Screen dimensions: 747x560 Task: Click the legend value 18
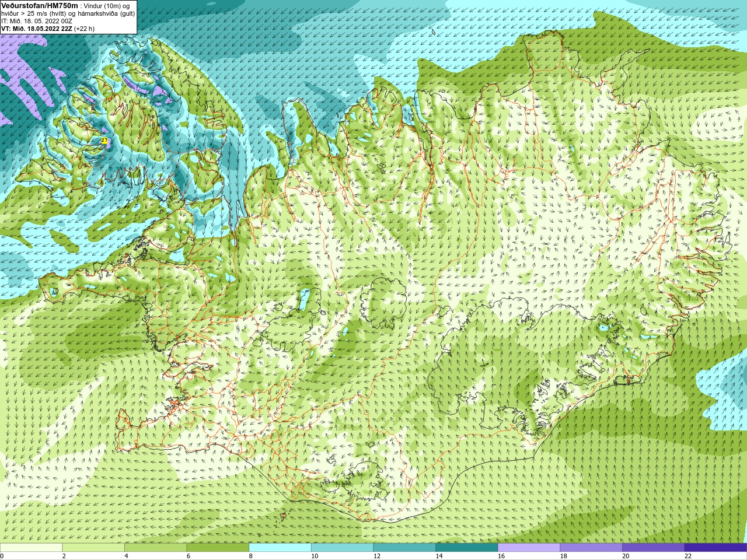(x=564, y=556)
